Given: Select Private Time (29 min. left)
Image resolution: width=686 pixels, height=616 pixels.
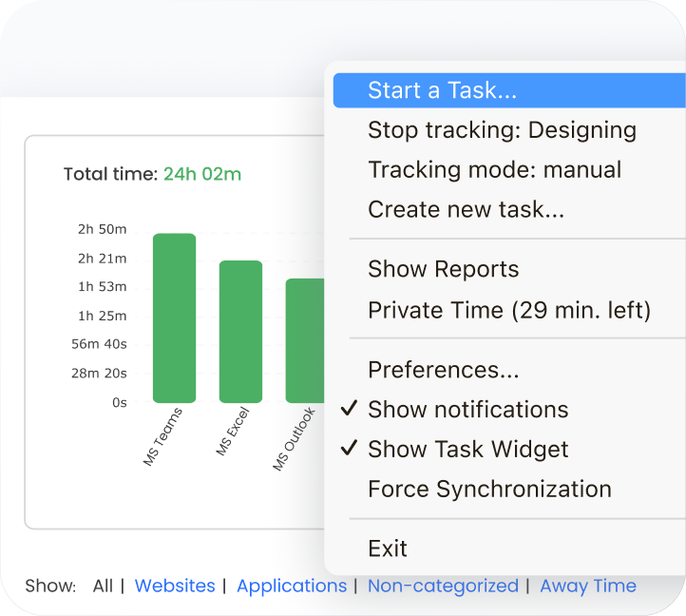Looking at the screenshot, I should coord(509,310).
